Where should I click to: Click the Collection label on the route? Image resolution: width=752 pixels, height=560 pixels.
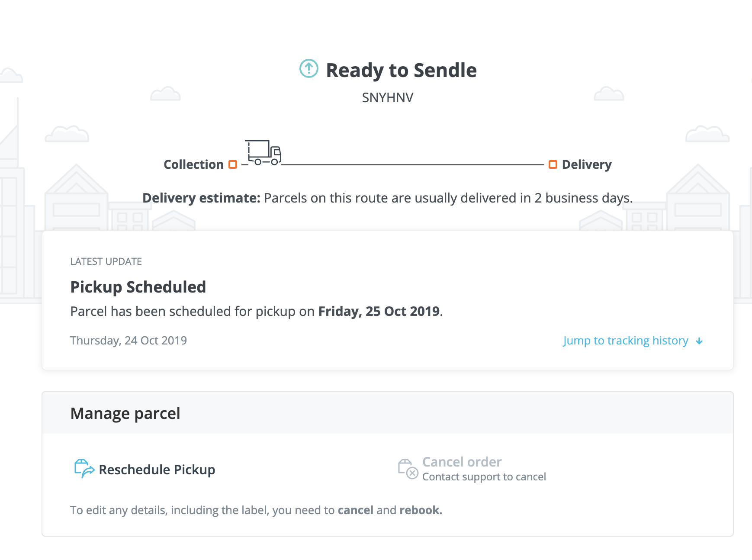point(193,164)
